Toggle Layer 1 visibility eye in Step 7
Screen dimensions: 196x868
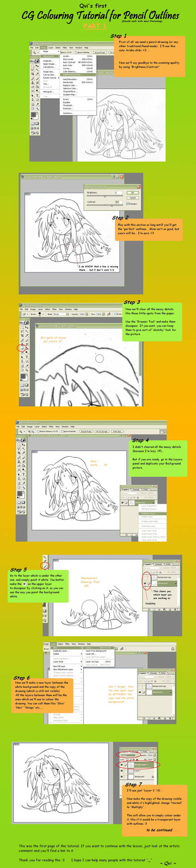tap(122, 771)
